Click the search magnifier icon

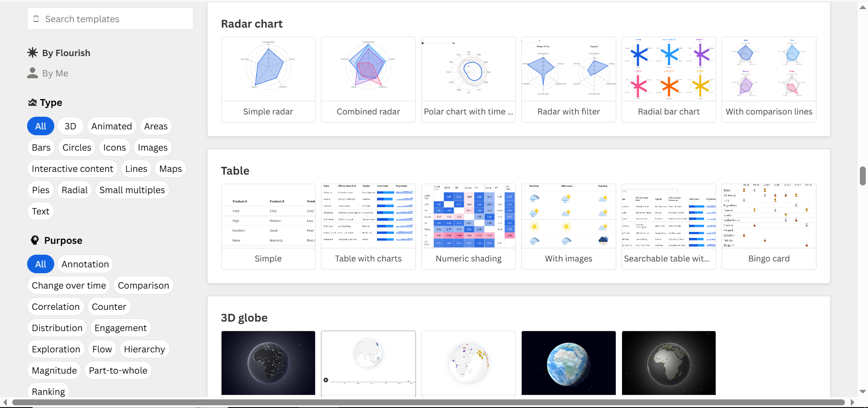36,19
